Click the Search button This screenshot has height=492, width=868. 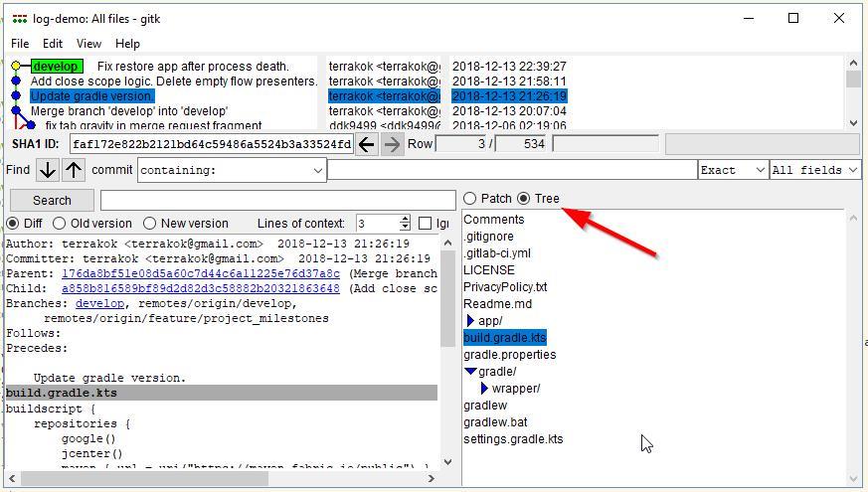pyautogui.click(x=52, y=201)
